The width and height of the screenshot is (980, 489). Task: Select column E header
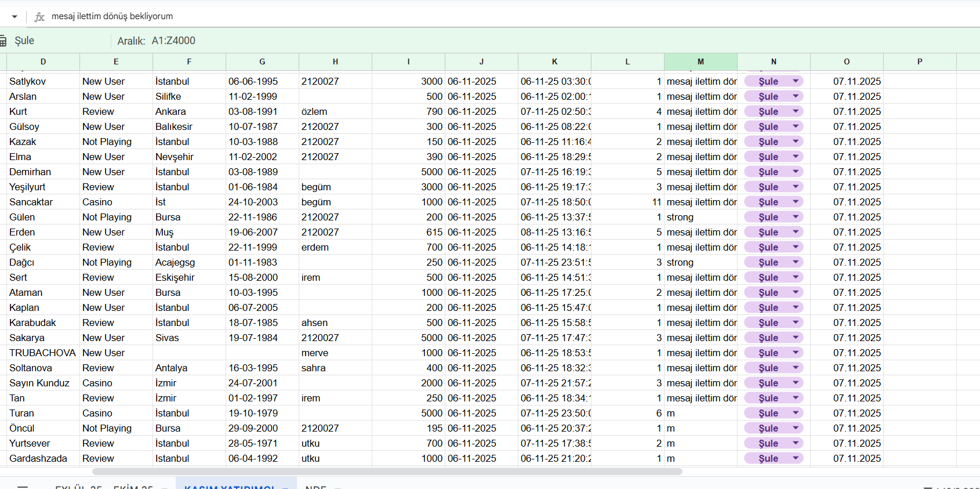(116, 61)
